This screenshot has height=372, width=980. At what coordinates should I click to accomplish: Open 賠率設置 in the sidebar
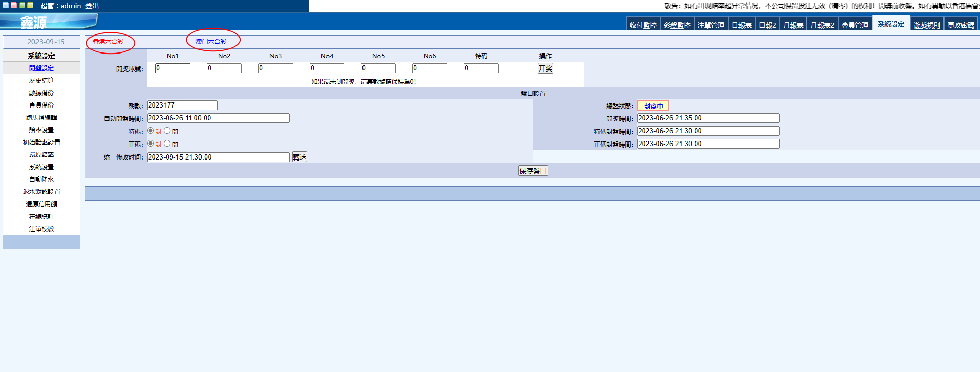coord(41,130)
